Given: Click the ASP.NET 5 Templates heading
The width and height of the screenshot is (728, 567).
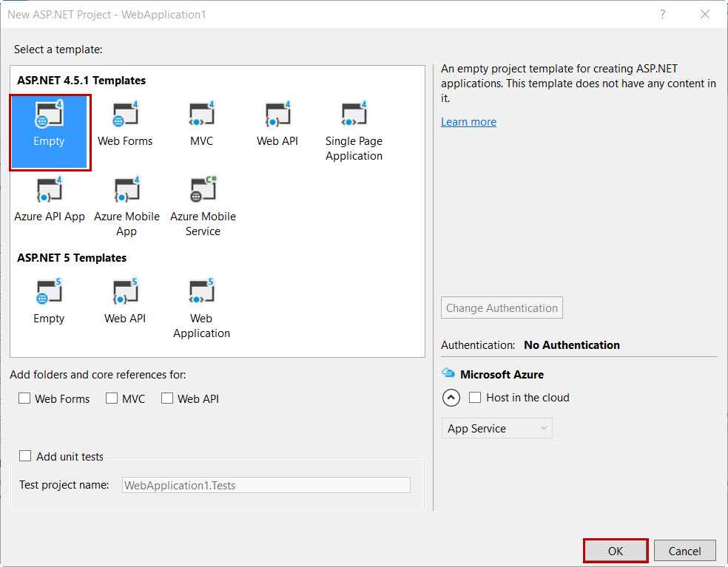Looking at the screenshot, I should coord(72,257).
